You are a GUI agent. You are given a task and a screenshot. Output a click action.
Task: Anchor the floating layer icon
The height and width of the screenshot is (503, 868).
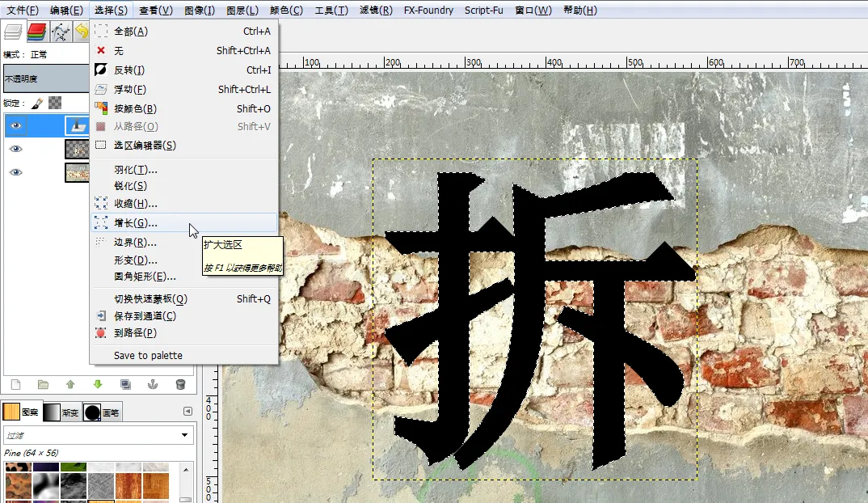(153, 384)
